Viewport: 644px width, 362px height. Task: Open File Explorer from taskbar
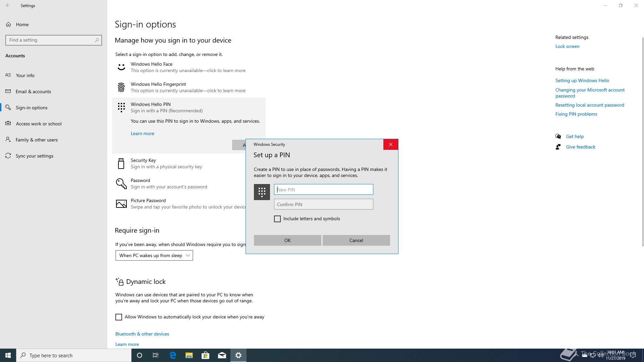click(x=189, y=355)
